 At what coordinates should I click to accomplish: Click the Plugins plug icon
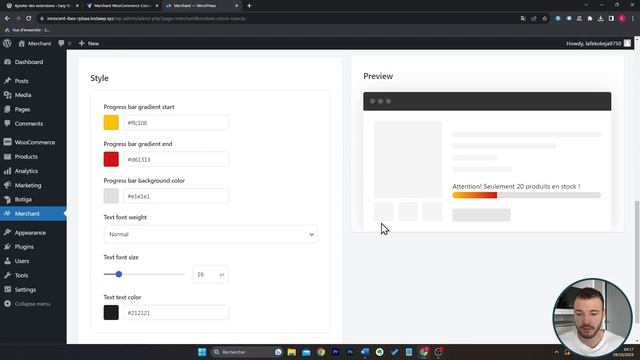(7, 247)
